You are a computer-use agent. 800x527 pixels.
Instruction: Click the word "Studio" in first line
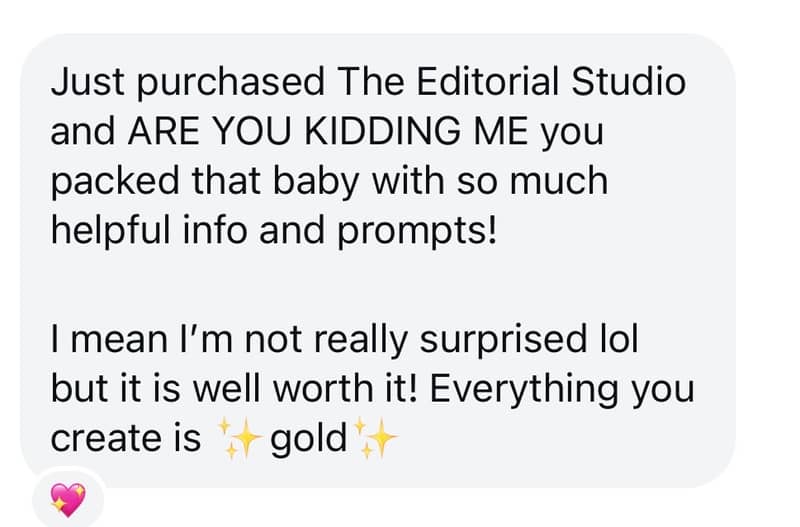[x=628, y=83]
